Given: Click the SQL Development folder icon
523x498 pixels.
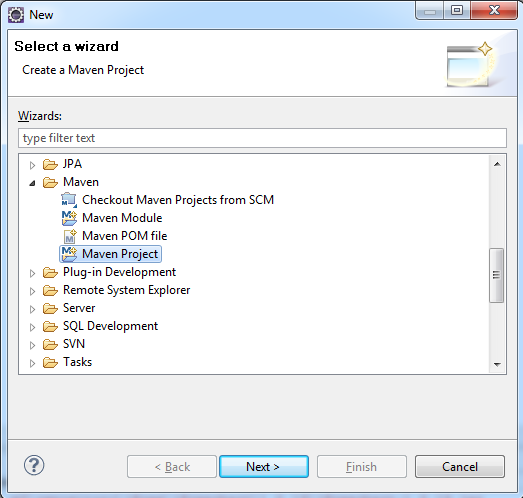Looking at the screenshot, I should 50,326.
